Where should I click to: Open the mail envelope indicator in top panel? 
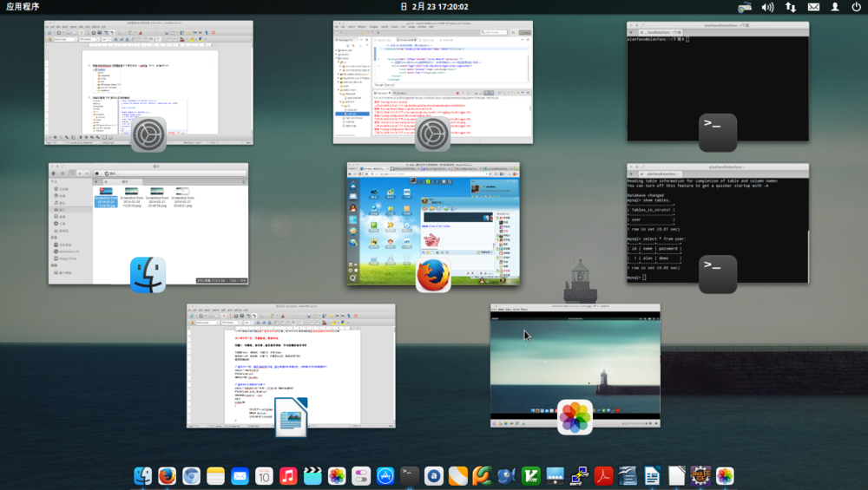tap(813, 7)
